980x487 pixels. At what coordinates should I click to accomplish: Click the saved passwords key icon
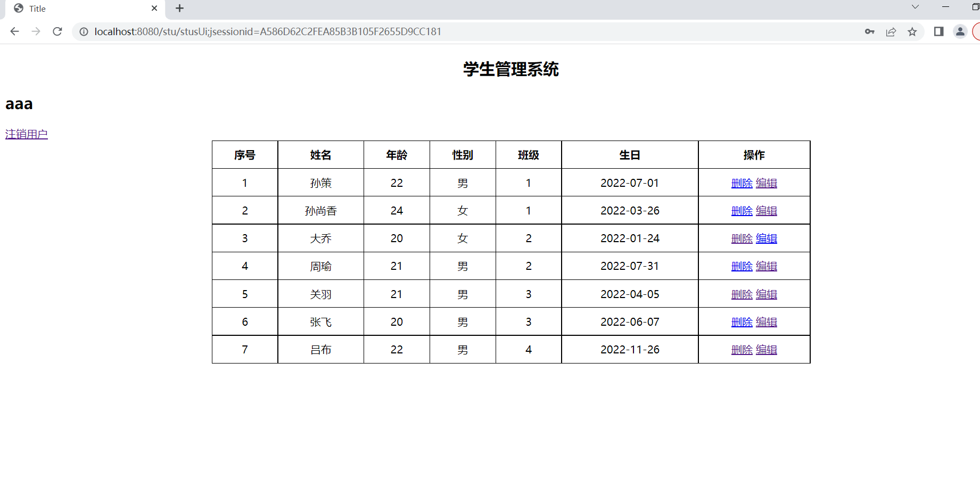(x=869, y=31)
